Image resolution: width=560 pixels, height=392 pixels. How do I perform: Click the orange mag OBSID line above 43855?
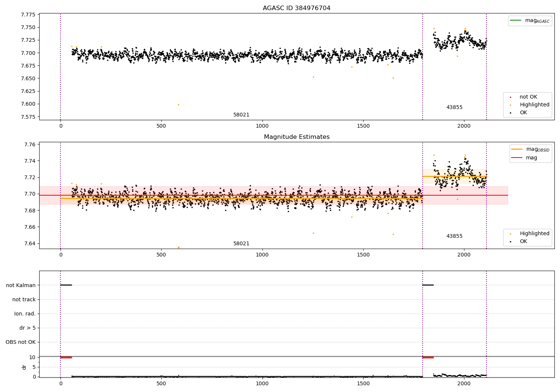tap(454, 176)
